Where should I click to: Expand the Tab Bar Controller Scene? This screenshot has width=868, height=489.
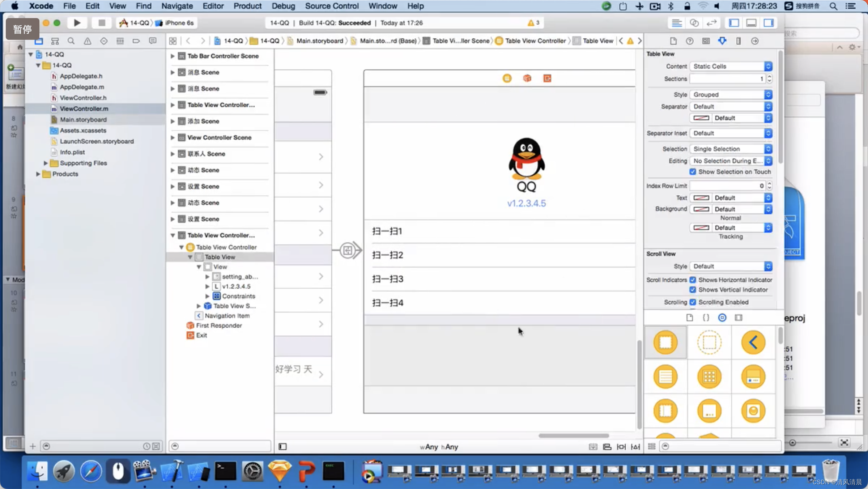(x=173, y=56)
